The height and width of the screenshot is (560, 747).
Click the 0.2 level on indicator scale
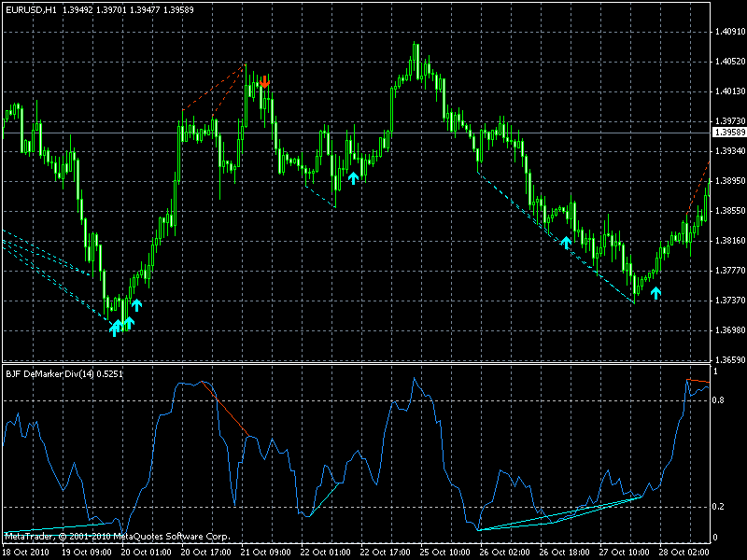(x=718, y=507)
